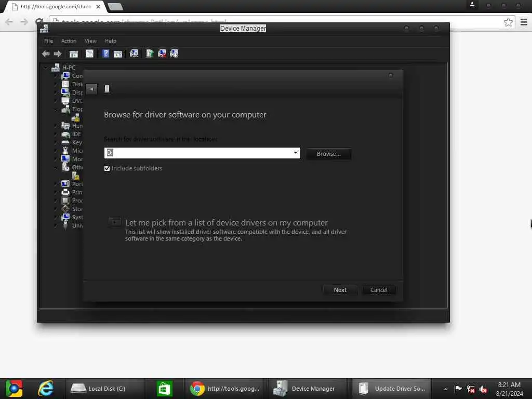Open the View menu in Device Manager

coord(90,41)
